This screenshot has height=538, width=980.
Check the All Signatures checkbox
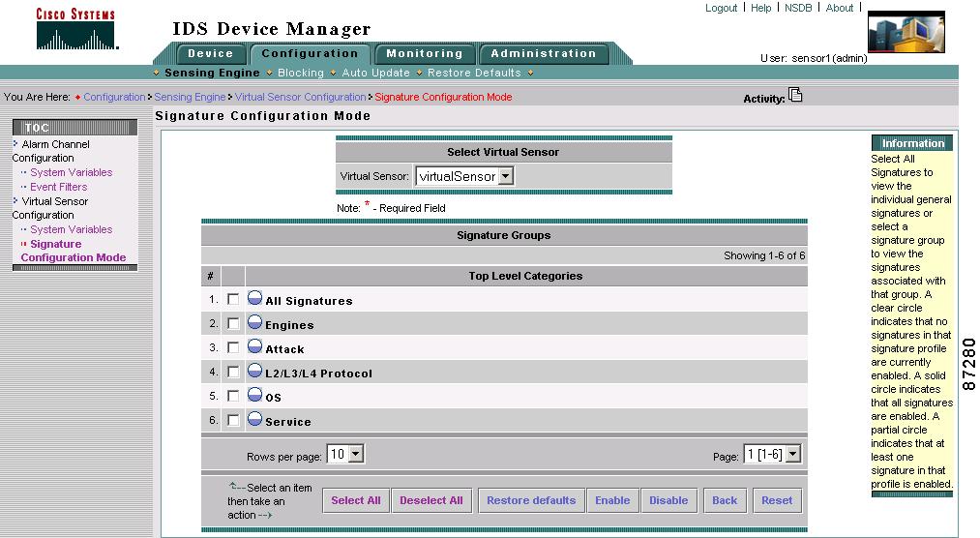click(233, 300)
